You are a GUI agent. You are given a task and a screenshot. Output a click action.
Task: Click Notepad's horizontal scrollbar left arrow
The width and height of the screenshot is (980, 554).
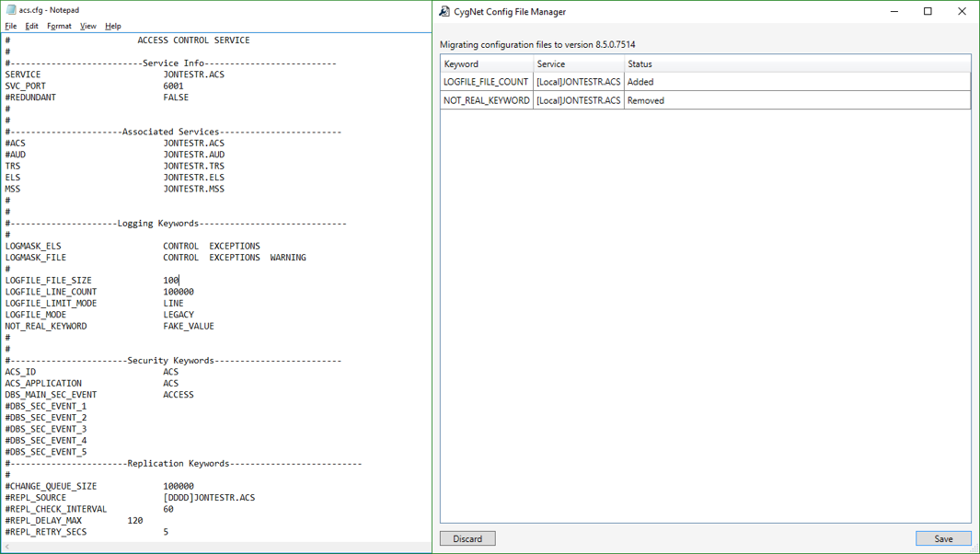coord(7,547)
